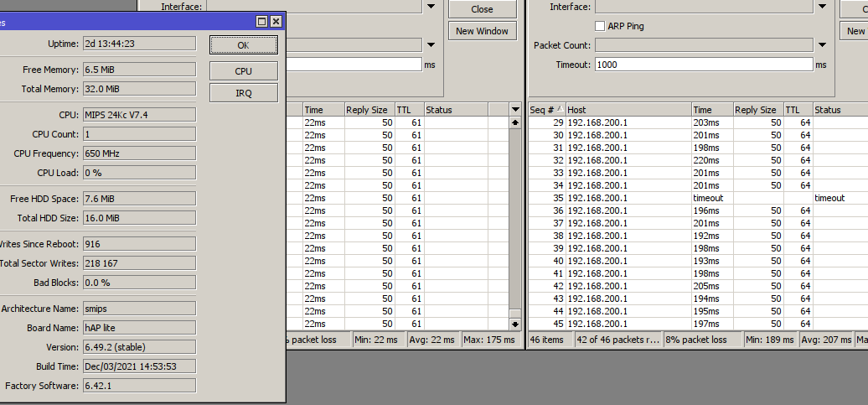Click Avg: 22 ms in left status bar
Image resolution: width=868 pixels, height=405 pixels.
pyautogui.click(x=433, y=340)
